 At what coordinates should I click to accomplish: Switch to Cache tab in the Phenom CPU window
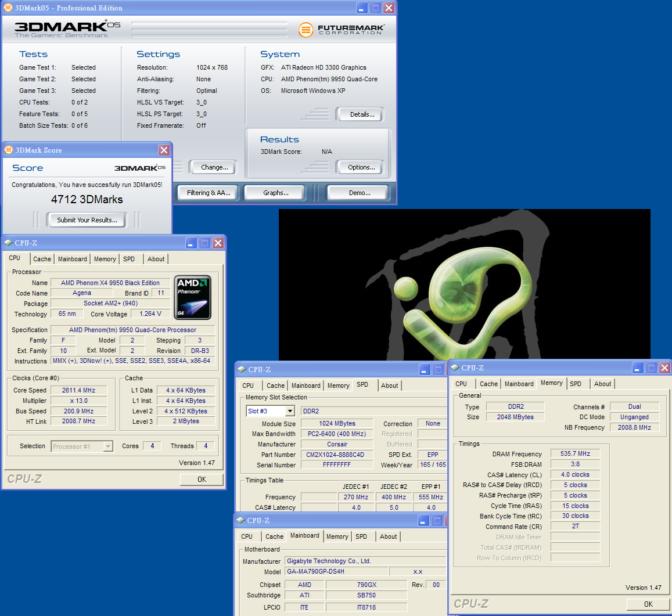(42, 259)
